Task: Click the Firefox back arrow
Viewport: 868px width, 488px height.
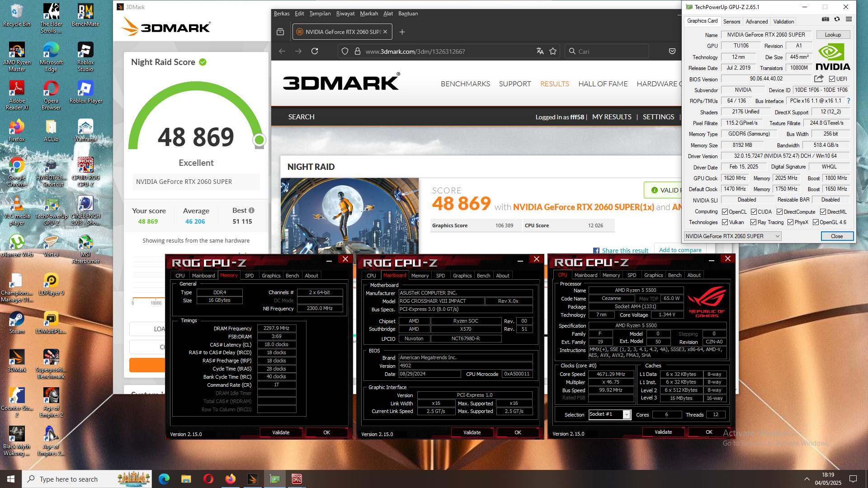Action: 282,51
